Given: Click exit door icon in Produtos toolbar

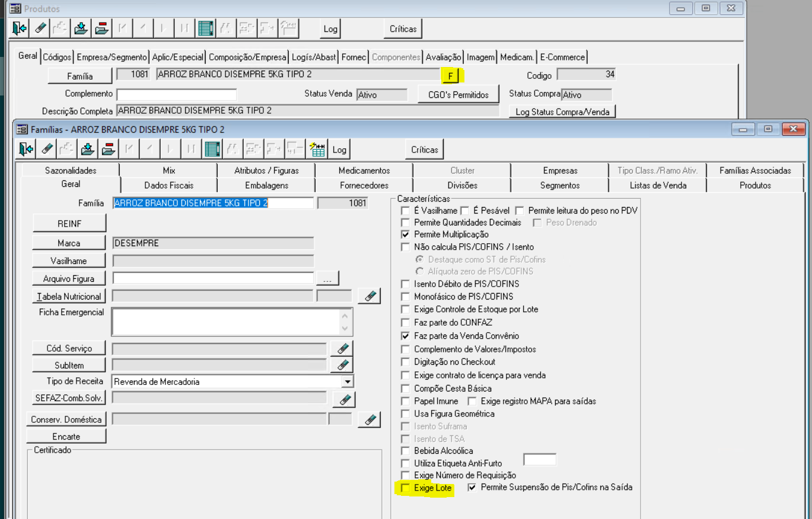Looking at the screenshot, I should 20,28.
